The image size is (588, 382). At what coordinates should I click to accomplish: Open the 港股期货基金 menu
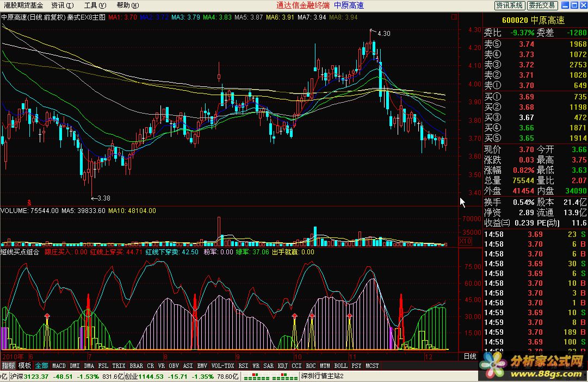point(23,5)
